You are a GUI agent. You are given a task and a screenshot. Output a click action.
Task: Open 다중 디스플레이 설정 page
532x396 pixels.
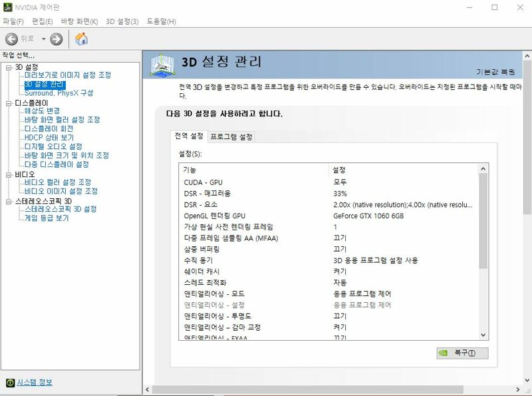pyautogui.click(x=57, y=164)
